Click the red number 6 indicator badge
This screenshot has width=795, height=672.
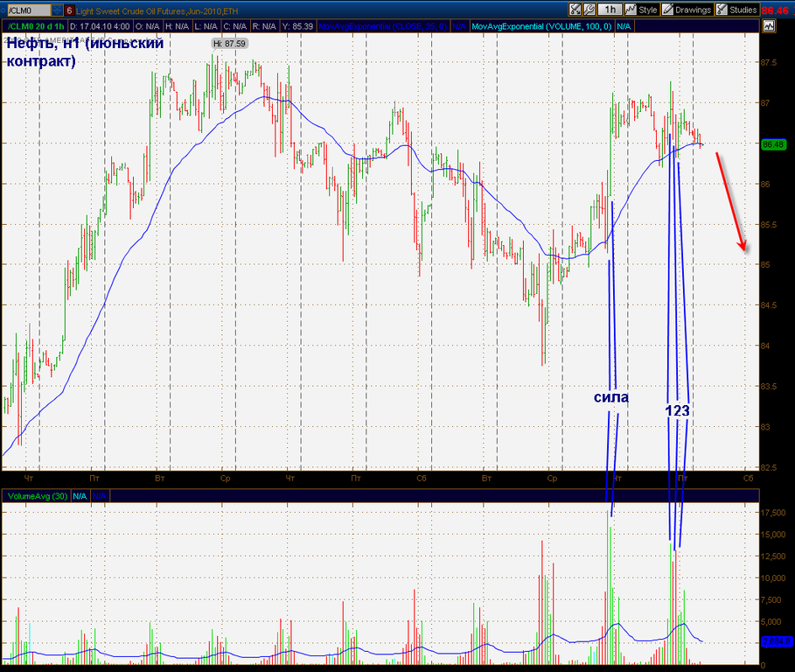[x=69, y=10]
